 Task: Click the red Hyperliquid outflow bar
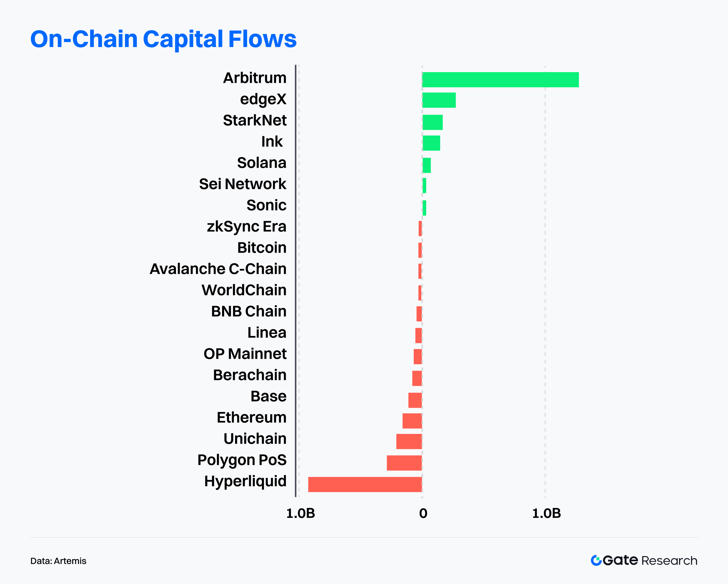(365, 485)
